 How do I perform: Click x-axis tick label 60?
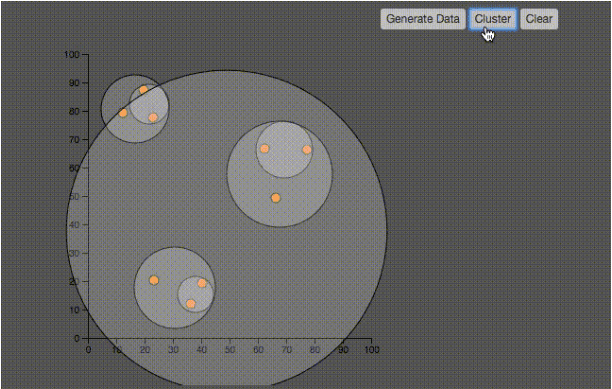(x=258, y=350)
